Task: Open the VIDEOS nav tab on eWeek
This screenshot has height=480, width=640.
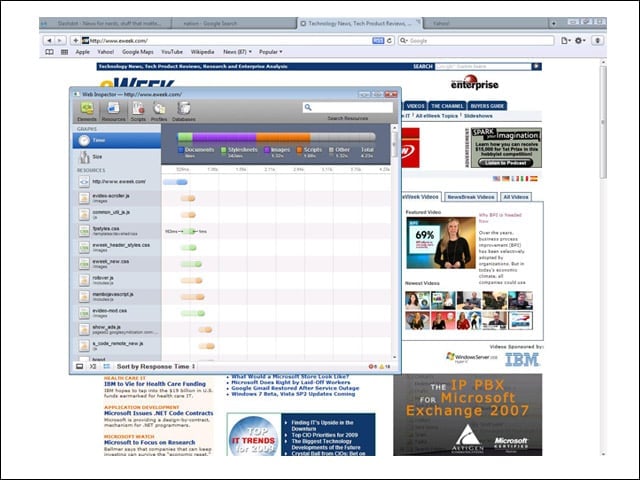Action: point(416,106)
